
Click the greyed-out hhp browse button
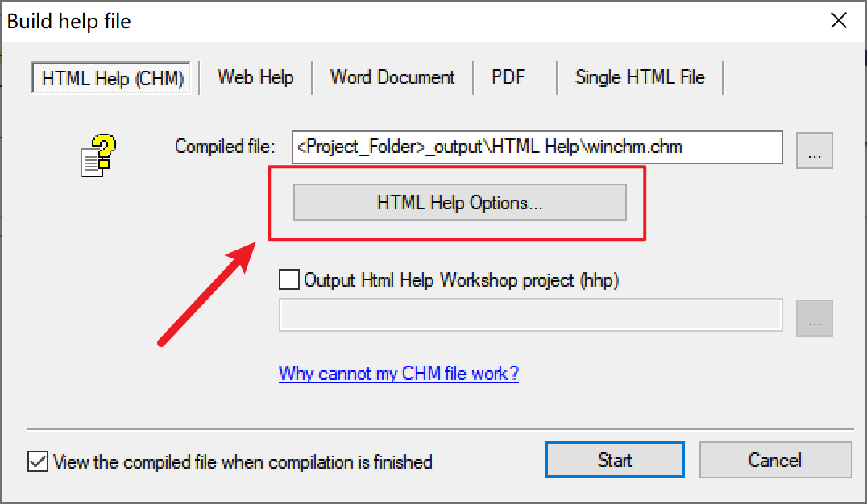(814, 318)
